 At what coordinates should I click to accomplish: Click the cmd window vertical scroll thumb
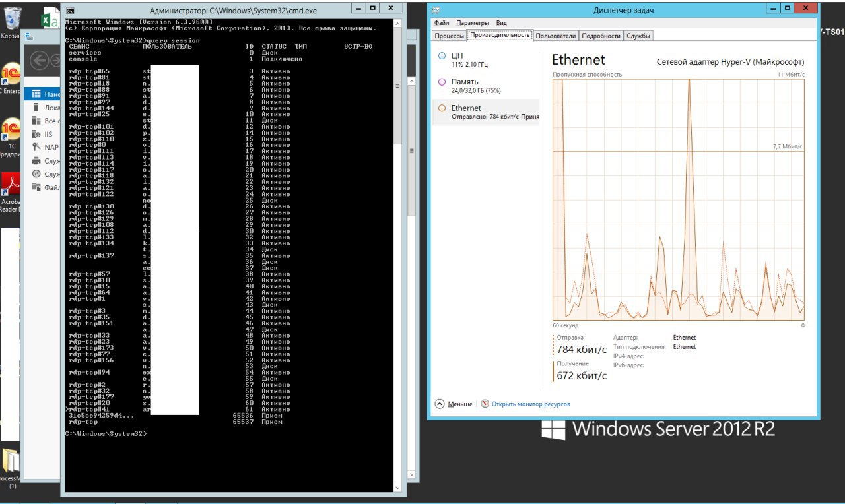[397, 86]
